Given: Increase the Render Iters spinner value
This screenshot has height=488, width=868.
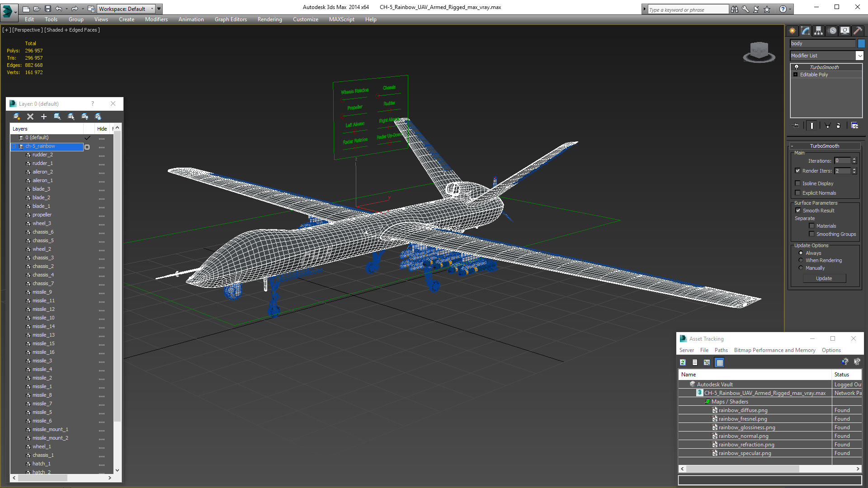Looking at the screenshot, I should tap(854, 169).
